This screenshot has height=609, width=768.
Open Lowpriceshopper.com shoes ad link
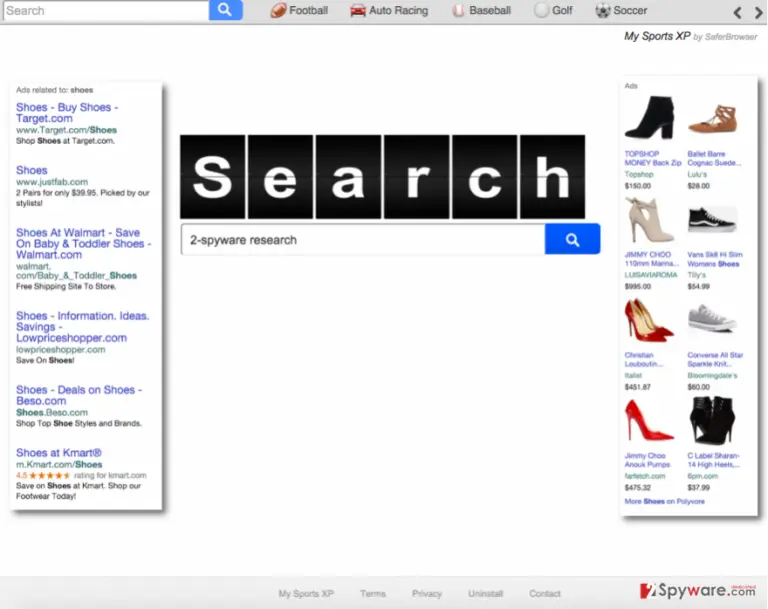point(82,327)
